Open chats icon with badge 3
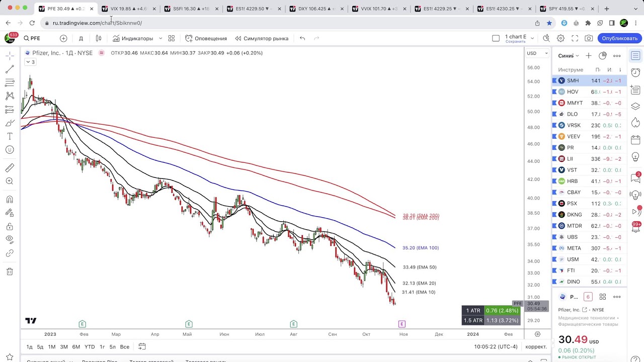 pos(635,178)
